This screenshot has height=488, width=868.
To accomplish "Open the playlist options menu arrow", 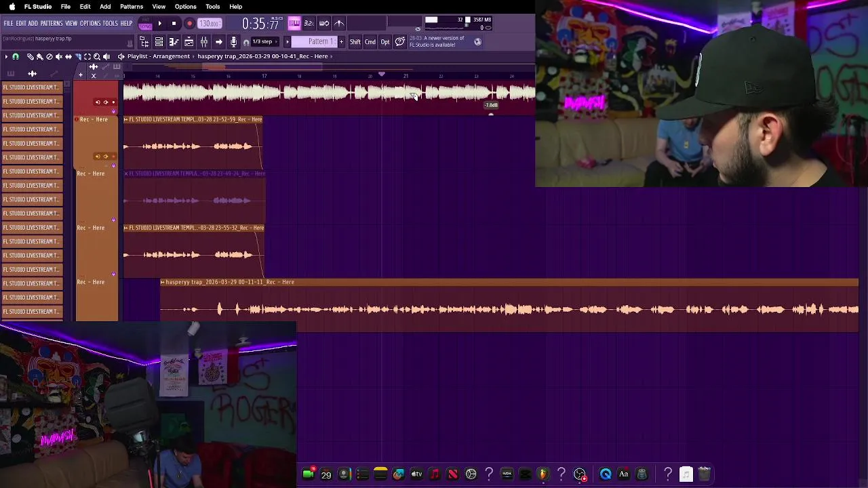I will (6, 57).
